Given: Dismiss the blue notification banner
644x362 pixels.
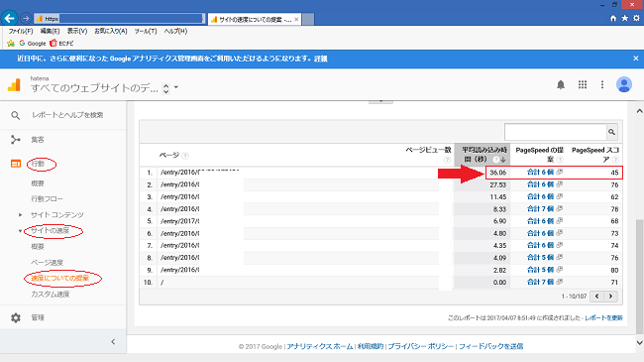Looking at the screenshot, I should tap(636, 59).
